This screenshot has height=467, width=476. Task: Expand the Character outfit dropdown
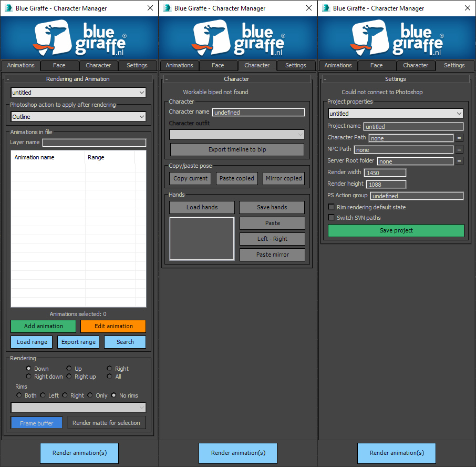[x=237, y=135]
